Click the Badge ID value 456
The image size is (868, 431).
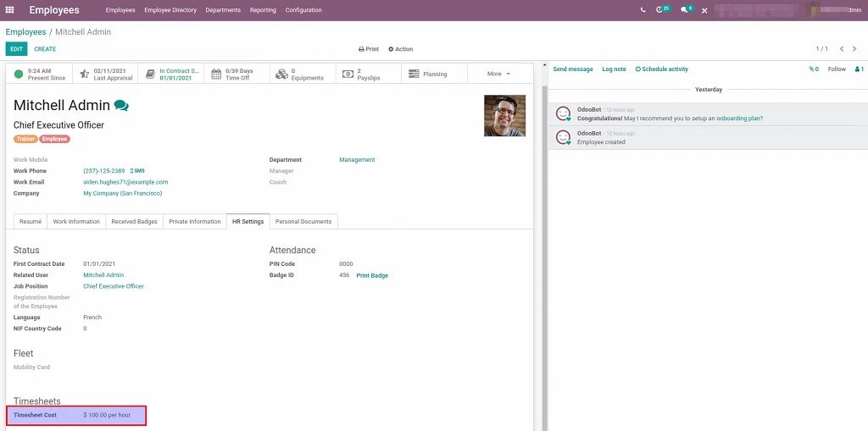pyautogui.click(x=344, y=275)
